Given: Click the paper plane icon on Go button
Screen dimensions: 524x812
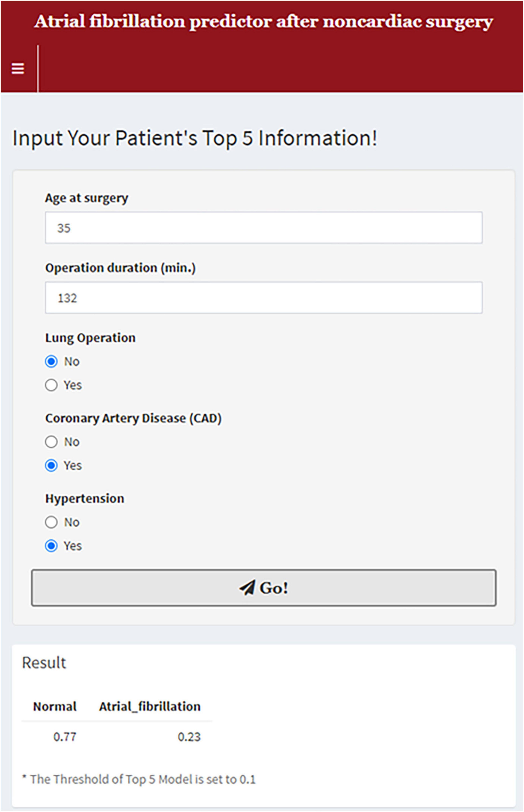Looking at the screenshot, I should click(x=247, y=588).
